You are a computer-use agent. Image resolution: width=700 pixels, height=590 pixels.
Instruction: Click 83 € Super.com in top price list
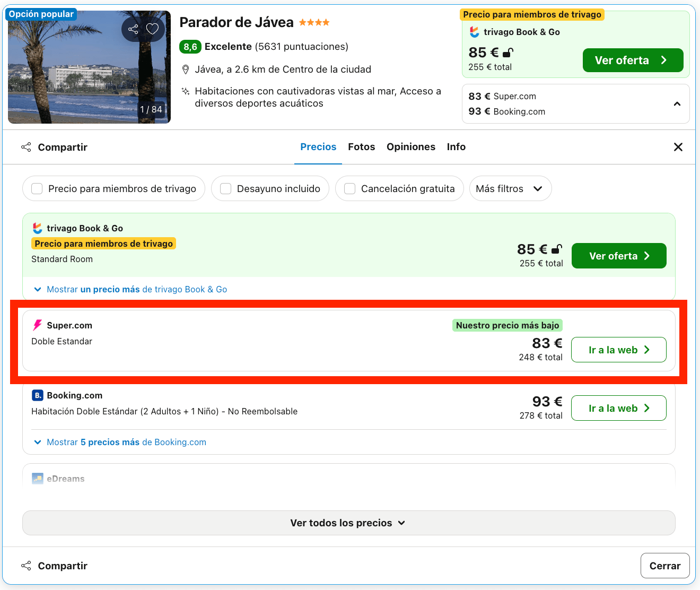pyautogui.click(x=502, y=96)
